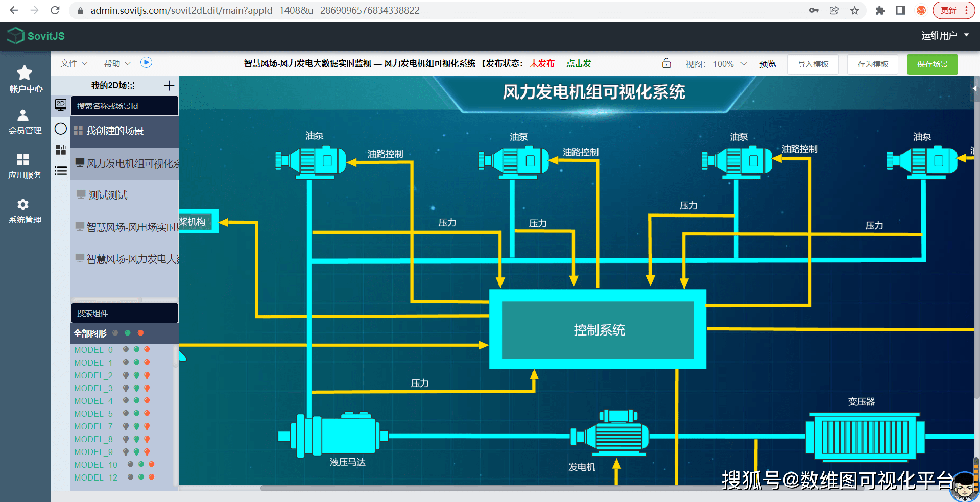
Task: Click the list view icon in sidebar
Action: click(60, 170)
